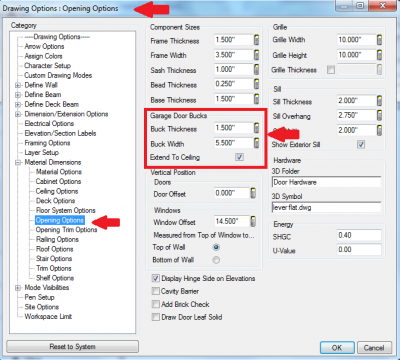Expand the Define Wall tree node
Image resolution: width=400 pixels, height=360 pixels.
18,85
